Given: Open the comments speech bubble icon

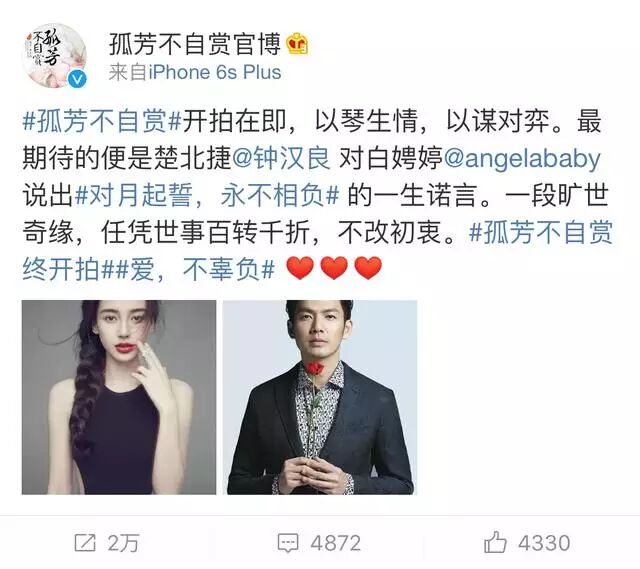Looking at the screenshot, I should (288, 543).
